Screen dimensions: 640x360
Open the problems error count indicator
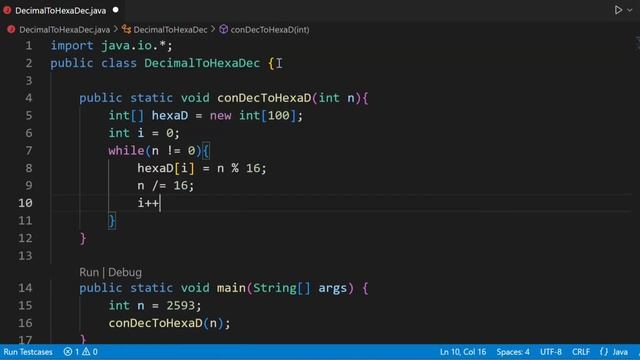pos(71,352)
